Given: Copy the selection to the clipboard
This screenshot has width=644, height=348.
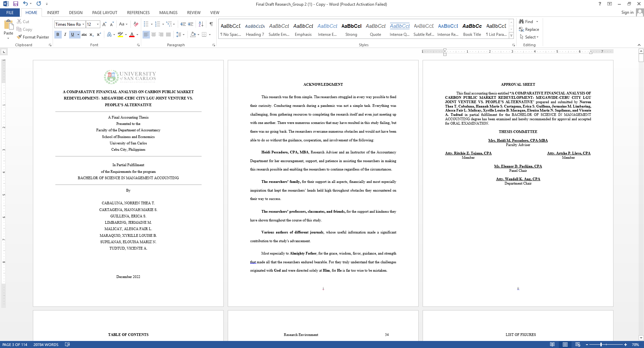Looking at the screenshot, I should pos(24,29).
